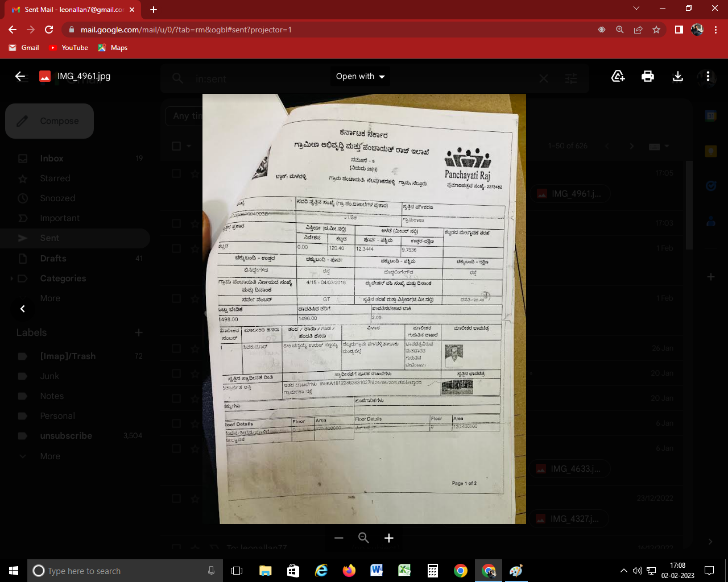The width and height of the screenshot is (728, 582).
Task: Show hidden system tray icons
Action: [x=624, y=571]
